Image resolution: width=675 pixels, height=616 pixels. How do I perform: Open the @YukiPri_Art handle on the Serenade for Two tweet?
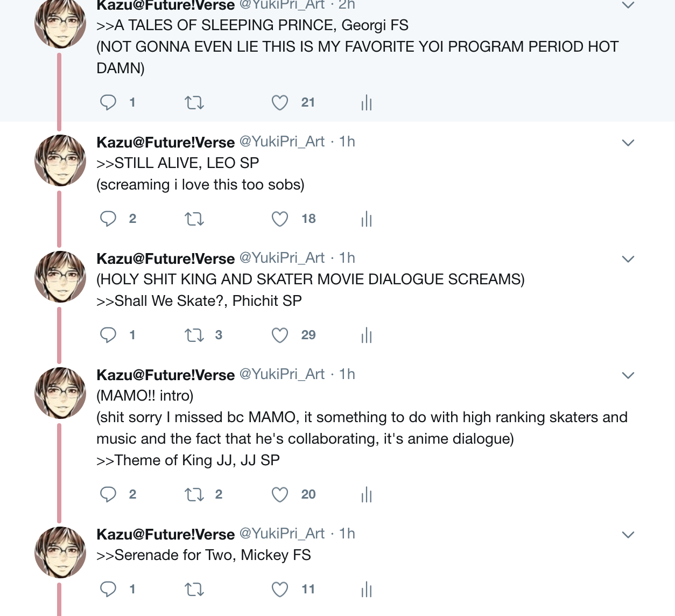click(282, 534)
